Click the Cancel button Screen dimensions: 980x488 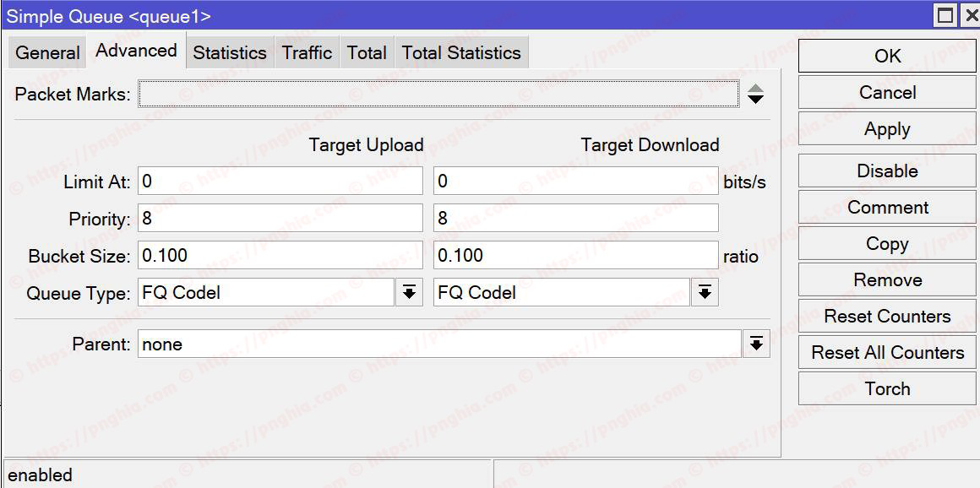point(888,93)
